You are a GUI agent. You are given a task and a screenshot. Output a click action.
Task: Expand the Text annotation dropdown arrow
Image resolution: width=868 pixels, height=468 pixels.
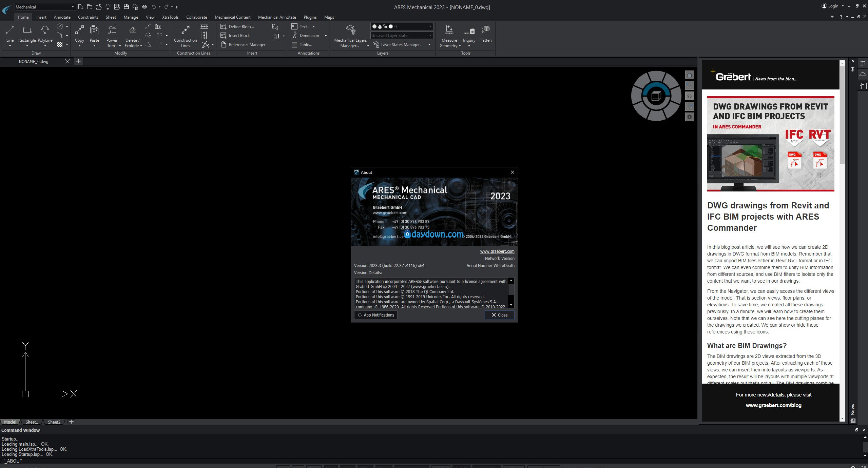click(x=313, y=27)
